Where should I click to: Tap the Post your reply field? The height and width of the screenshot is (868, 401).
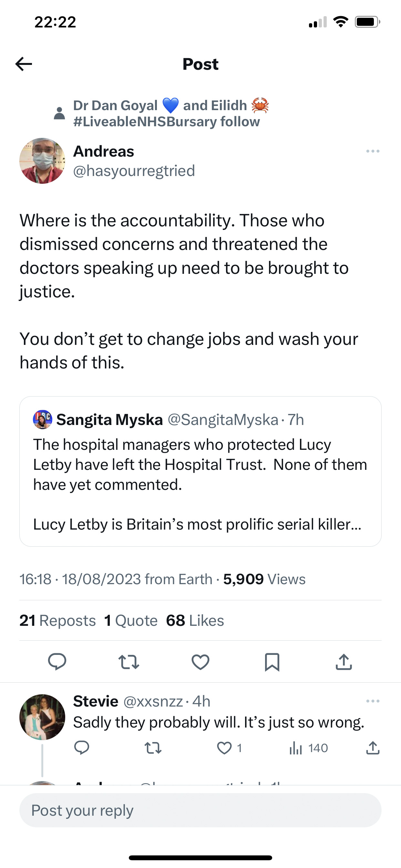200,810
